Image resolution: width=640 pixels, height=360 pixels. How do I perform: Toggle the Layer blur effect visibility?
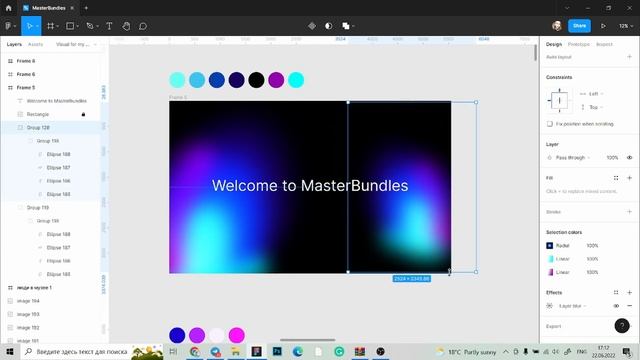click(x=616, y=306)
